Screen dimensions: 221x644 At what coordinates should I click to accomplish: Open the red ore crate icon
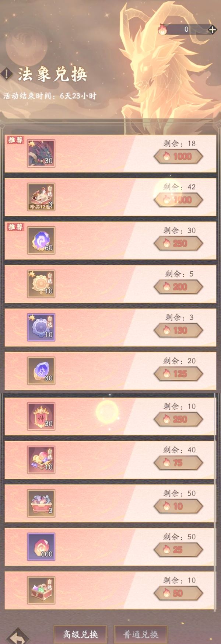41,503
